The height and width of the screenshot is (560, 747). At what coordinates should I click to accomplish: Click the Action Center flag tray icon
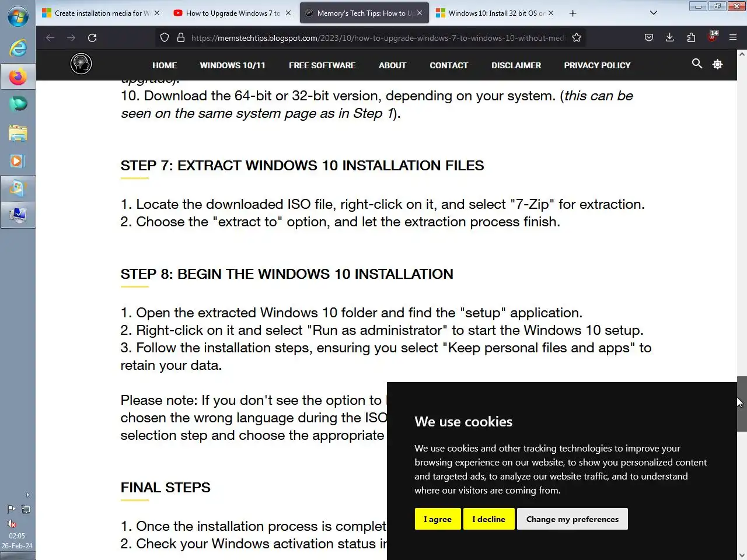click(x=11, y=510)
